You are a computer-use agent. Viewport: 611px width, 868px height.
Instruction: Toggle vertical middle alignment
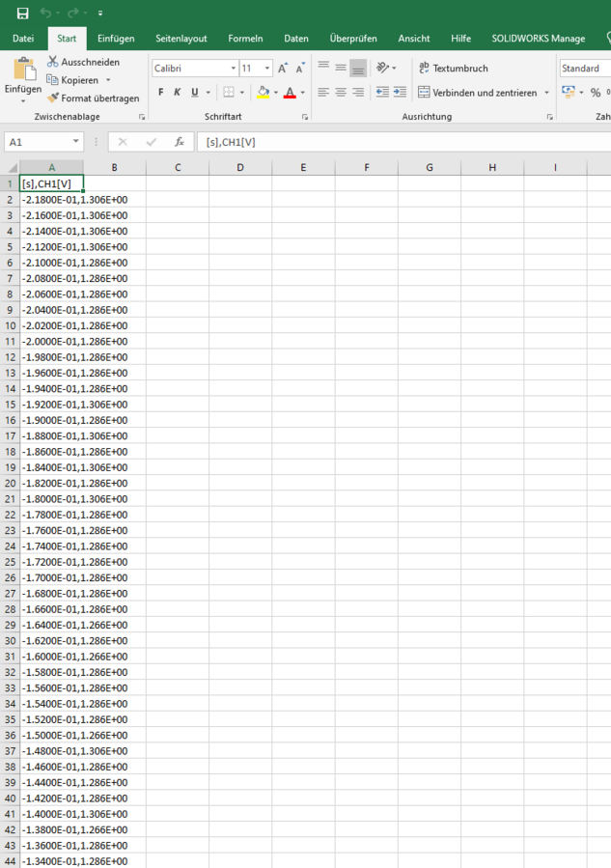(x=341, y=69)
